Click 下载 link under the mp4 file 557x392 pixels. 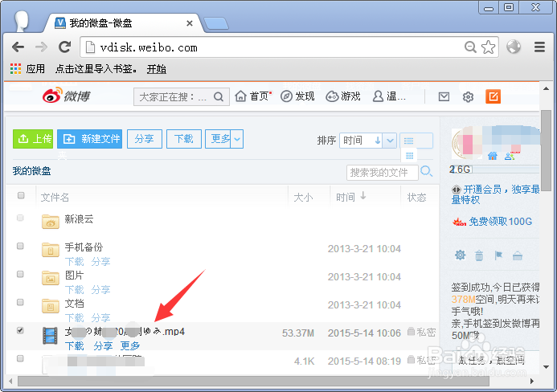coord(75,345)
